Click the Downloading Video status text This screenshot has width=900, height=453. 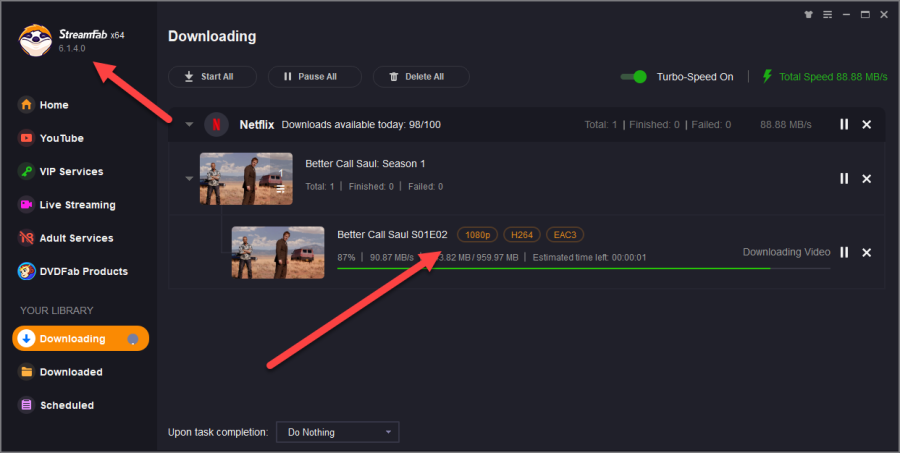(786, 252)
